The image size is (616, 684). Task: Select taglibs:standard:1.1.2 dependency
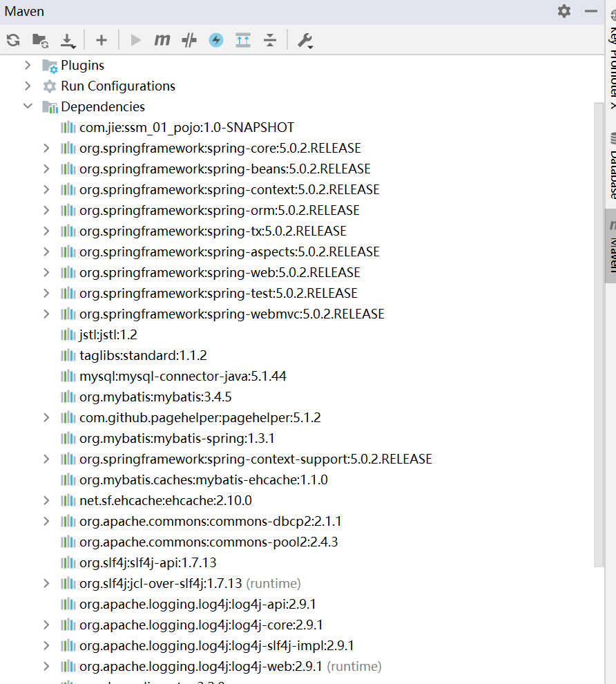[x=143, y=356]
